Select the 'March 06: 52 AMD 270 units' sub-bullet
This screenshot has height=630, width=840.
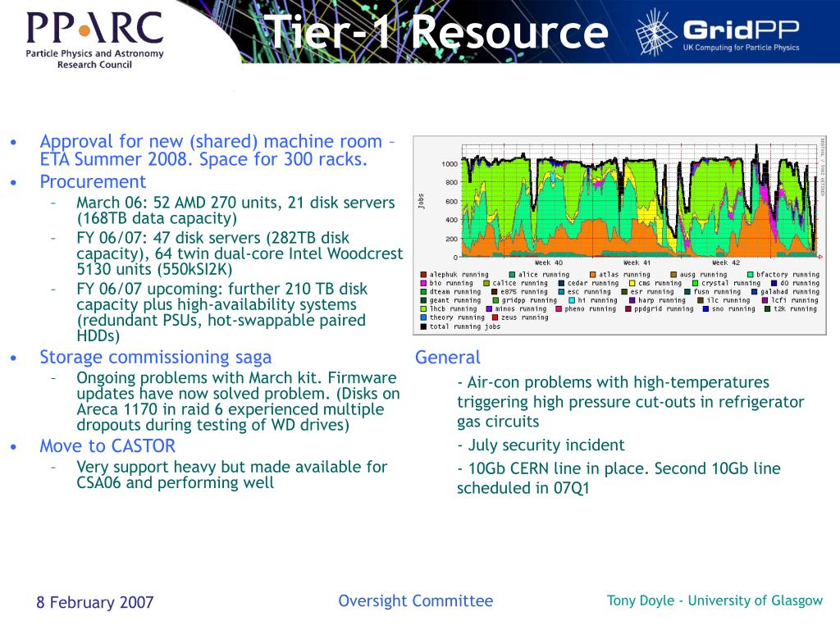[235, 210]
